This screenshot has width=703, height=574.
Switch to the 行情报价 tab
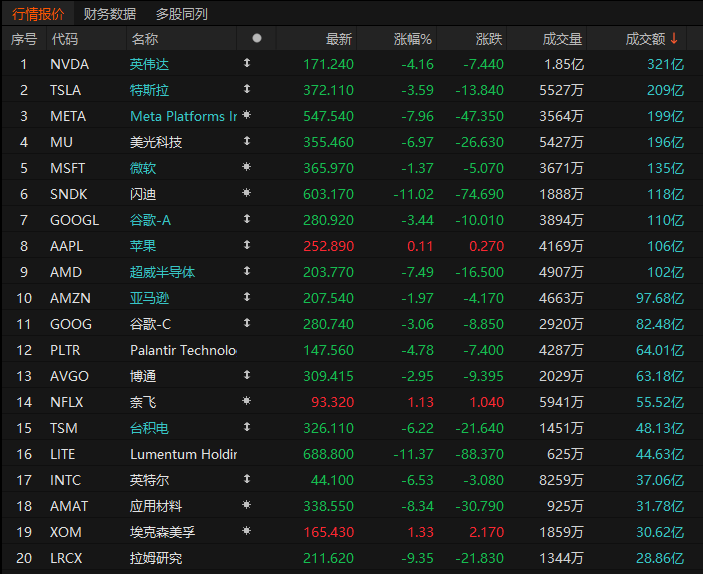tap(38, 14)
